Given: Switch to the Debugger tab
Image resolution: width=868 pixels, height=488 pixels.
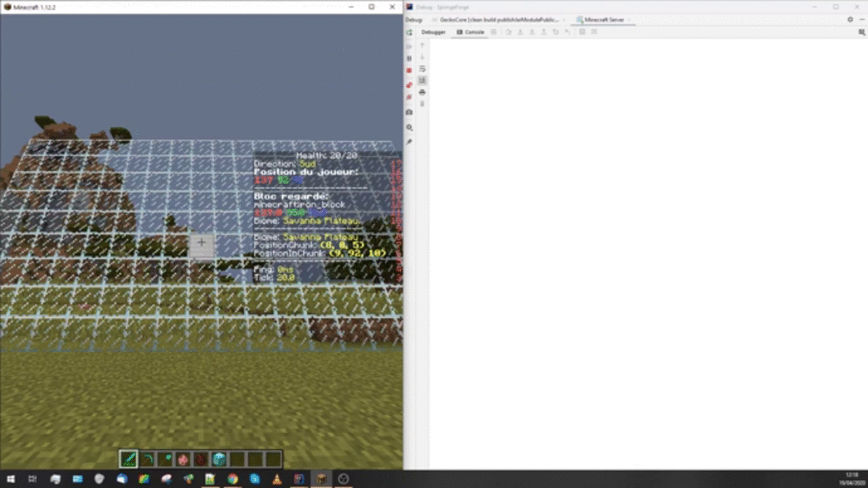Looking at the screenshot, I should pos(433,32).
